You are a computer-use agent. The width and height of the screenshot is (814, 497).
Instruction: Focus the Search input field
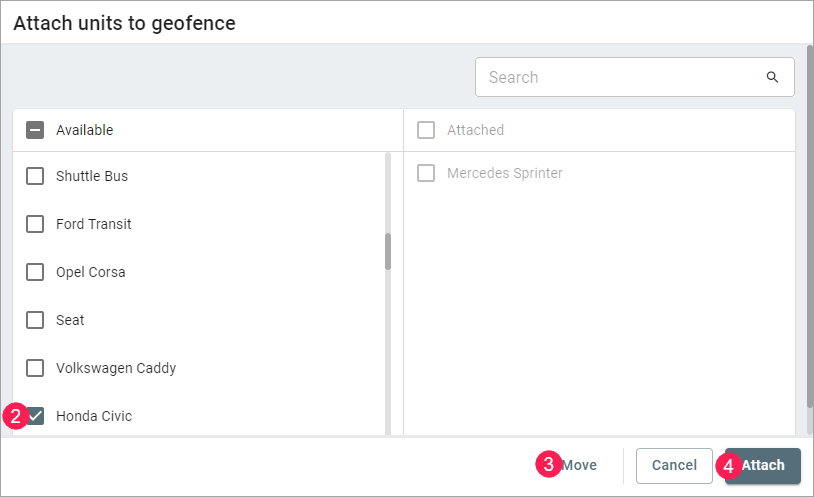[620, 77]
